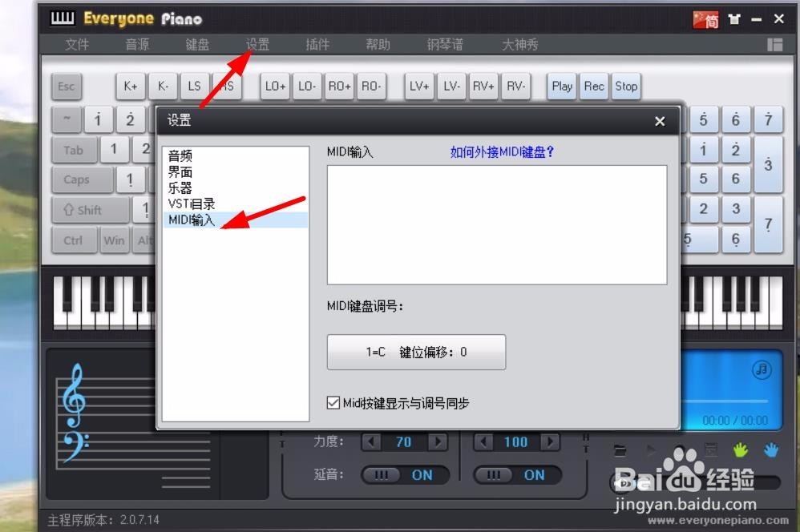Click the K+ key
Screen dimensions: 800x532
click(131, 87)
